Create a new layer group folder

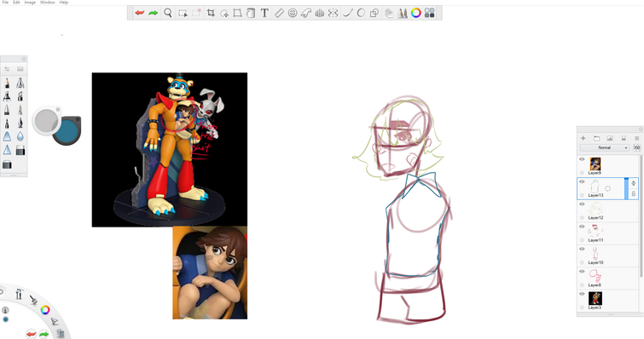coord(596,138)
